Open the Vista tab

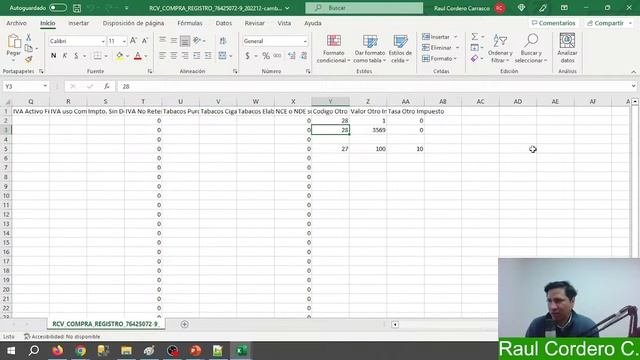click(284, 23)
